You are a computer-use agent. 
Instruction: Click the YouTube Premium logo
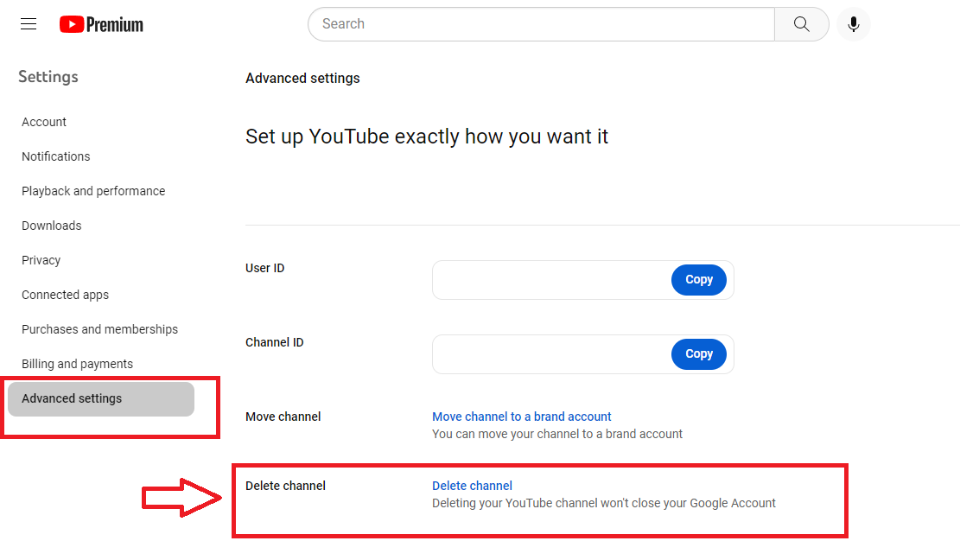100,23
